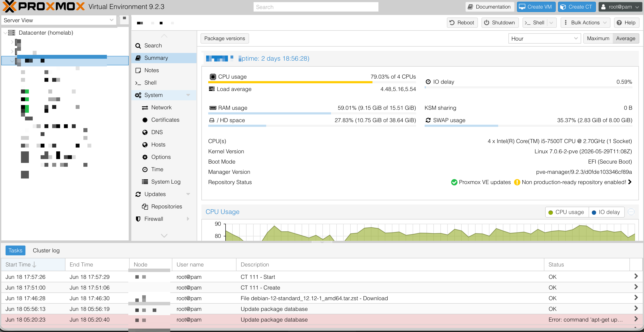Open the Time clock icon

(145, 170)
